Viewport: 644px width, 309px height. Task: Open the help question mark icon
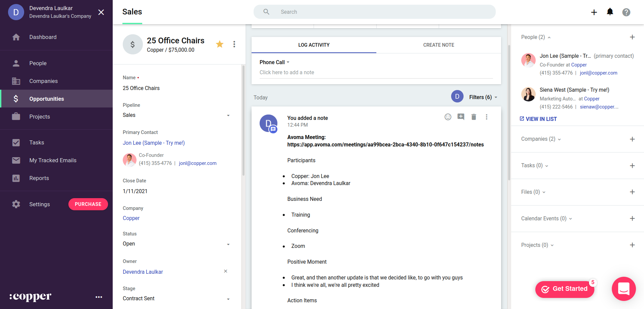coord(626,12)
